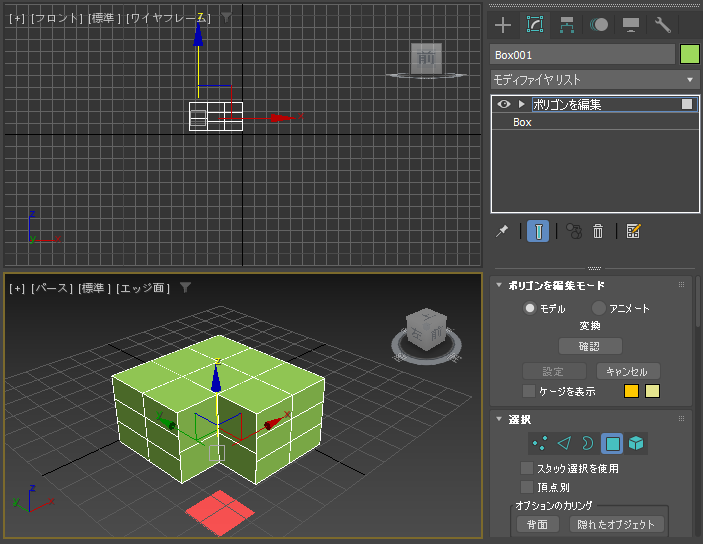703x544 pixels.
Task: Click rollout grip dots on 選択 header
Action: click(681, 419)
